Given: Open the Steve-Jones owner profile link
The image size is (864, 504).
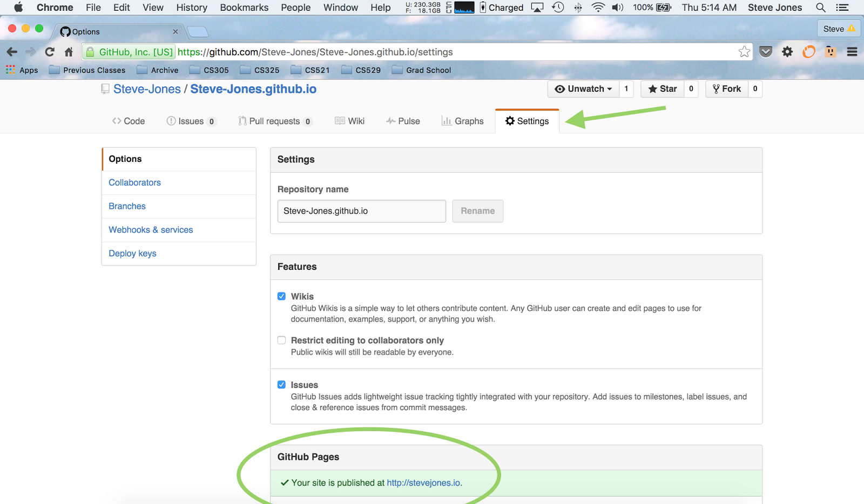Looking at the screenshot, I should pos(147,89).
